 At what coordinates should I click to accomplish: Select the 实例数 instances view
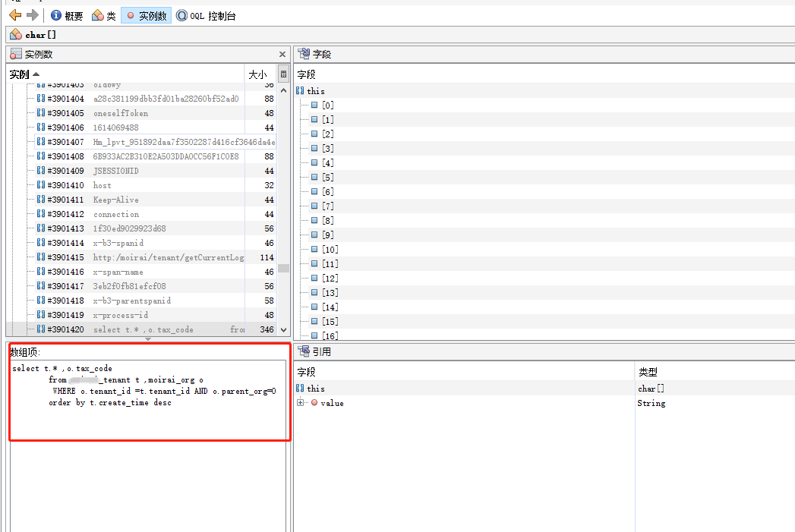146,15
